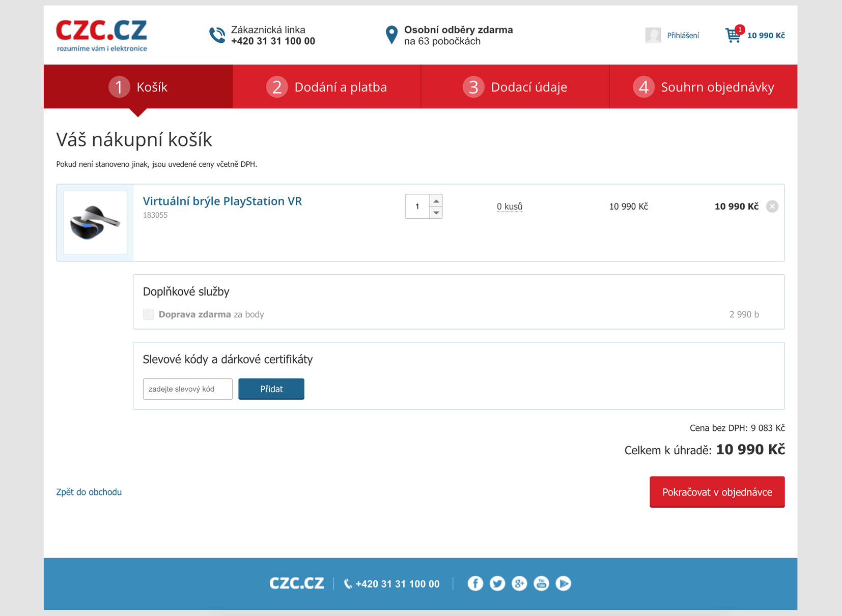The height and width of the screenshot is (616, 842).
Task: Open Twitter page from footer
Action: click(497, 583)
